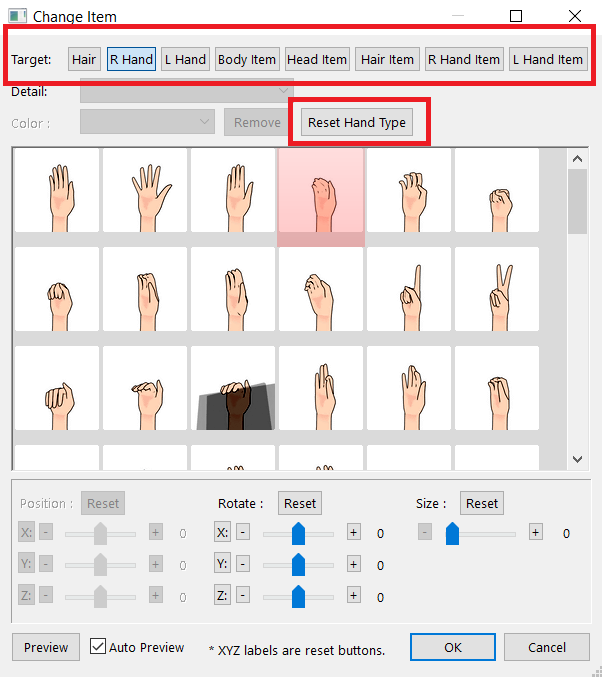Pick third row fingers-together upright hand
The height and width of the screenshot is (677, 602).
click(321, 388)
